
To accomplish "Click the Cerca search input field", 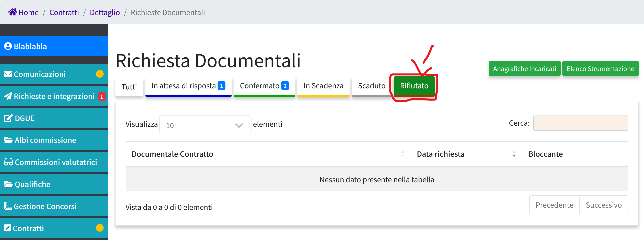I will (580, 123).
